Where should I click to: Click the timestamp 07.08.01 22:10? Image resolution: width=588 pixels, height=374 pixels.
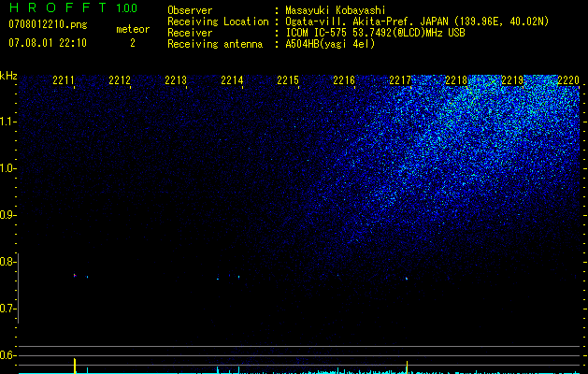(48, 43)
